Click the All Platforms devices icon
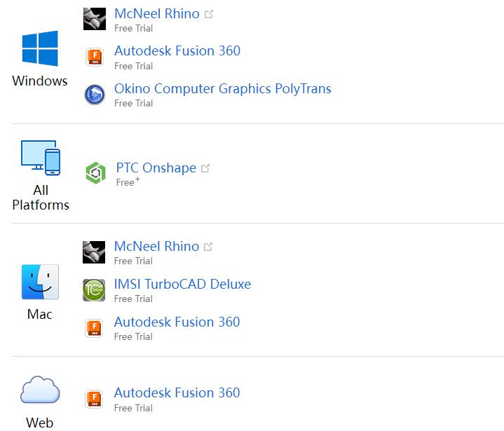The width and height of the screenshot is (504, 431). tap(41, 158)
